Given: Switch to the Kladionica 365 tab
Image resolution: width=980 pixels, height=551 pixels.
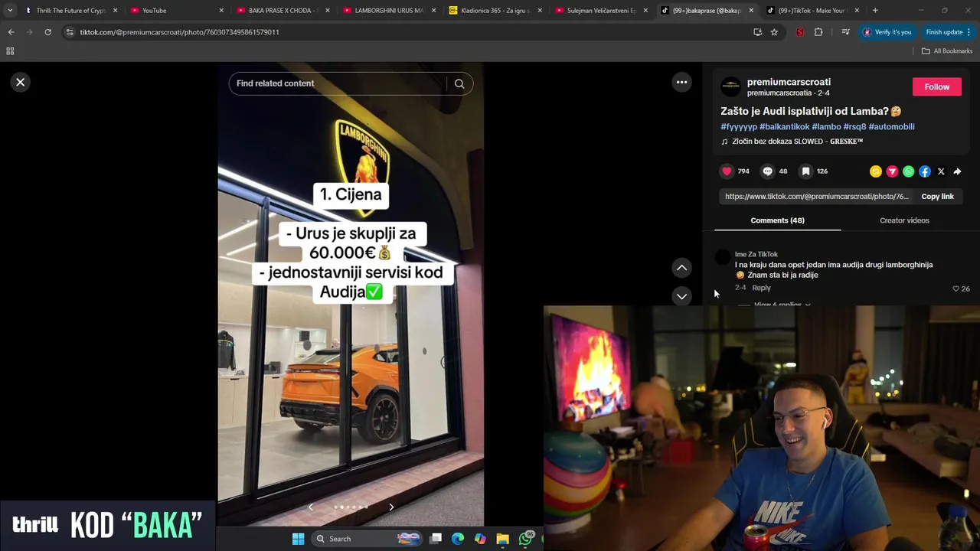Looking at the screenshot, I should [x=495, y=11].
